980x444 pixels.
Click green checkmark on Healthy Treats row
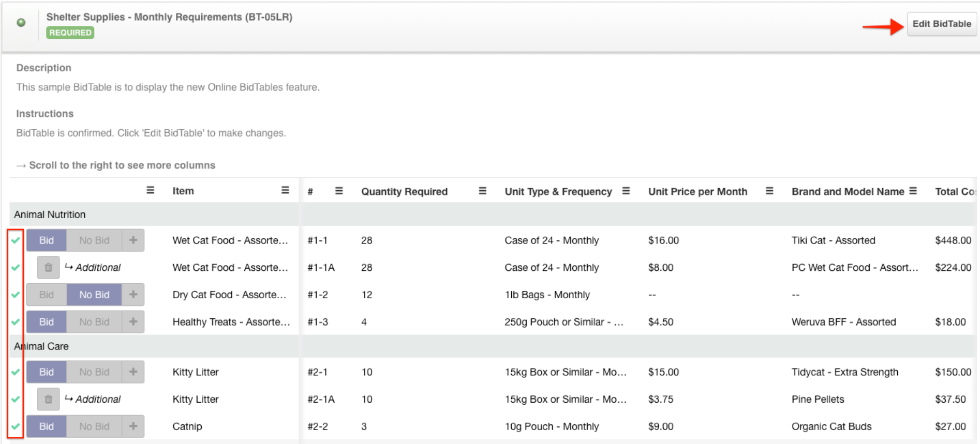click(x=16, y=322)
